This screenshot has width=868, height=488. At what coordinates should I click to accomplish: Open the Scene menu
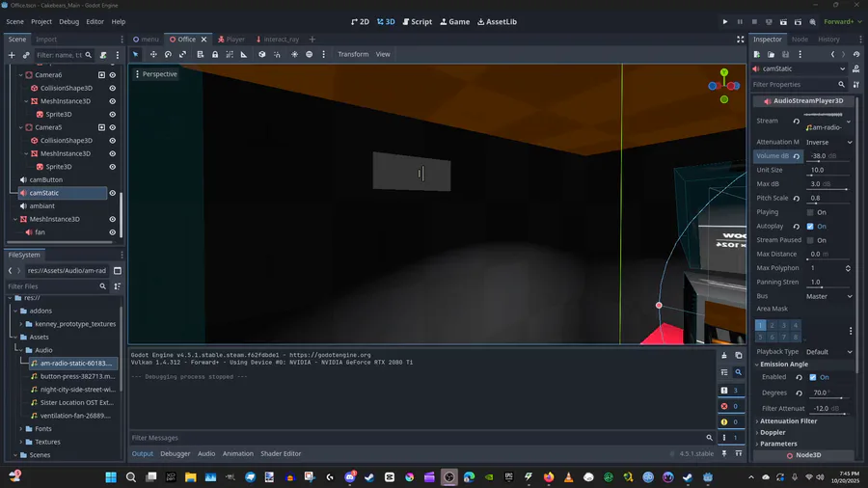tap(14, 21)
